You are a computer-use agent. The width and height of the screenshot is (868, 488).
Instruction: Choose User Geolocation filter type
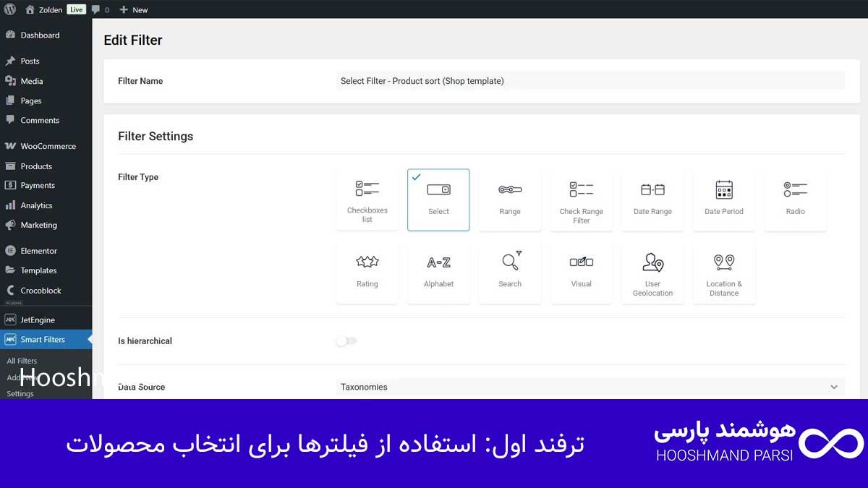[652, 273]
